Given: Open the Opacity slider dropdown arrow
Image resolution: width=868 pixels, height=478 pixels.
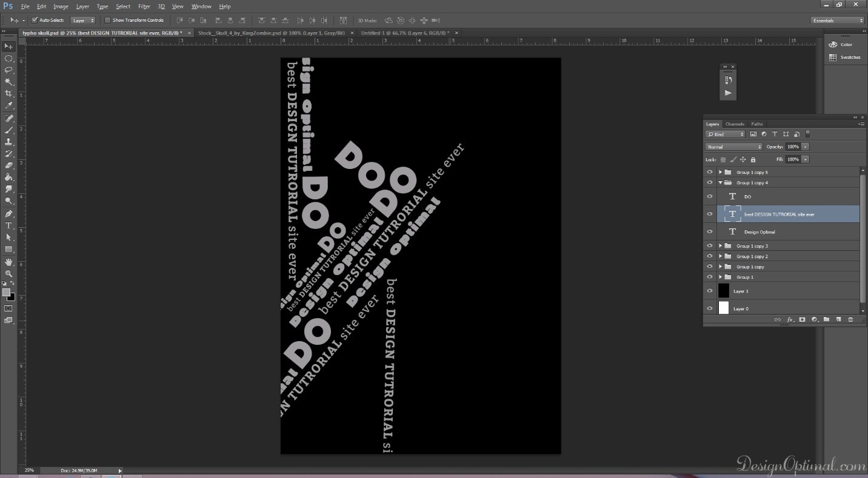Looking at the screenshot, I should (806, 147).
